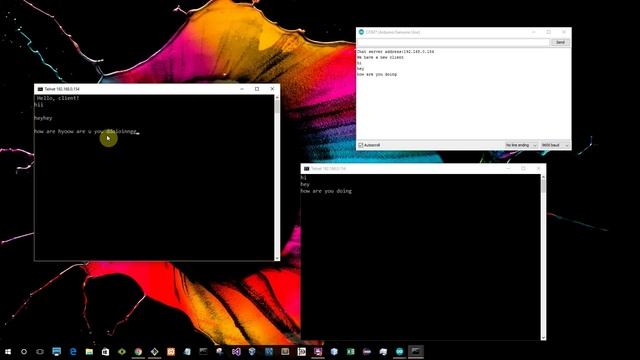Click "Chat server address" line in Serial Monitor
The image size is (640, 360).
(x=396, y=52)
